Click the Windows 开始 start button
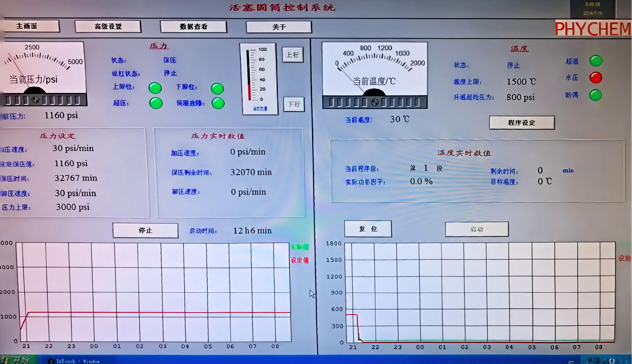The width and height of the screenshot is (632, 364). [19, 360]
